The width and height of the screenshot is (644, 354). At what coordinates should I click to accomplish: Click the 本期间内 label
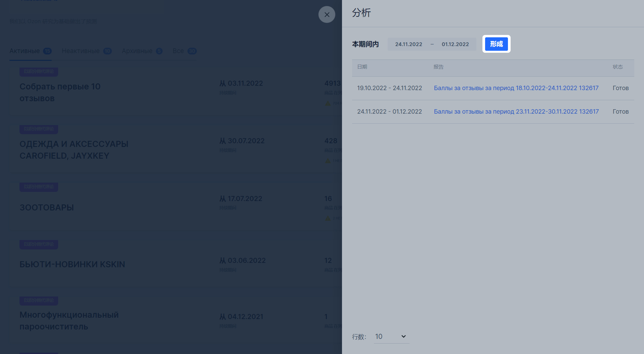365,44
